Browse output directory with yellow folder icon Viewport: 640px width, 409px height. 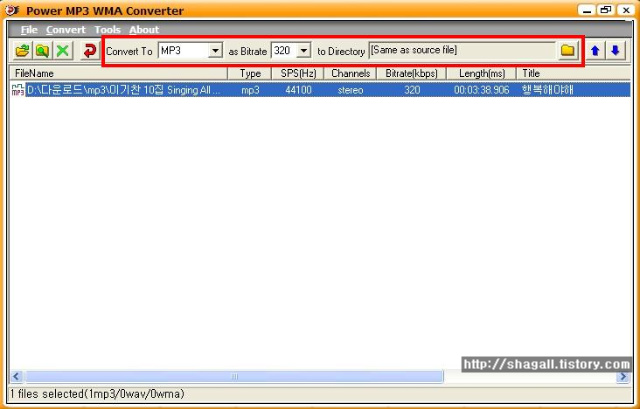(567, 51)
